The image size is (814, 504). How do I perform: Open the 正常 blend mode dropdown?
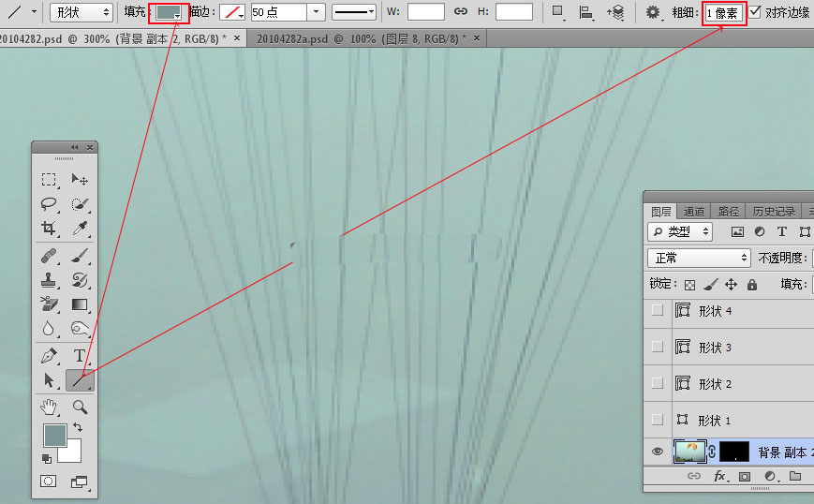[x=699, y=258]
